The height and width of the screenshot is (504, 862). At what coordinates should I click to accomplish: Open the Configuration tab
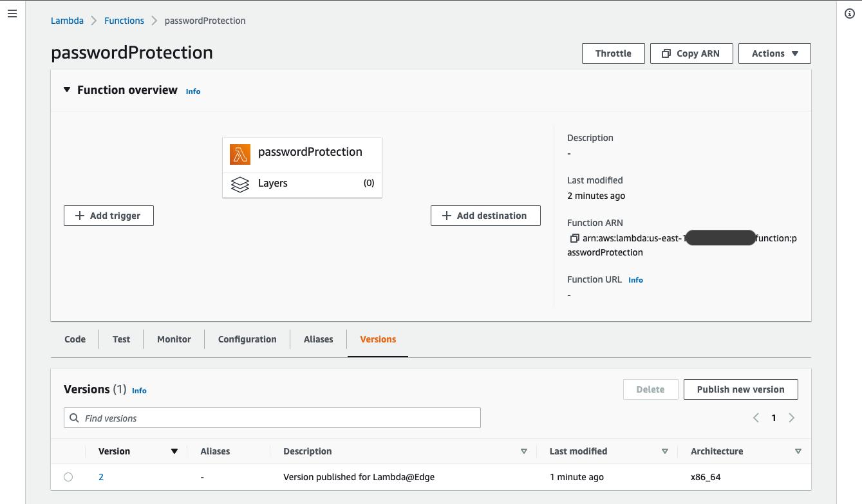coord(247,339)
